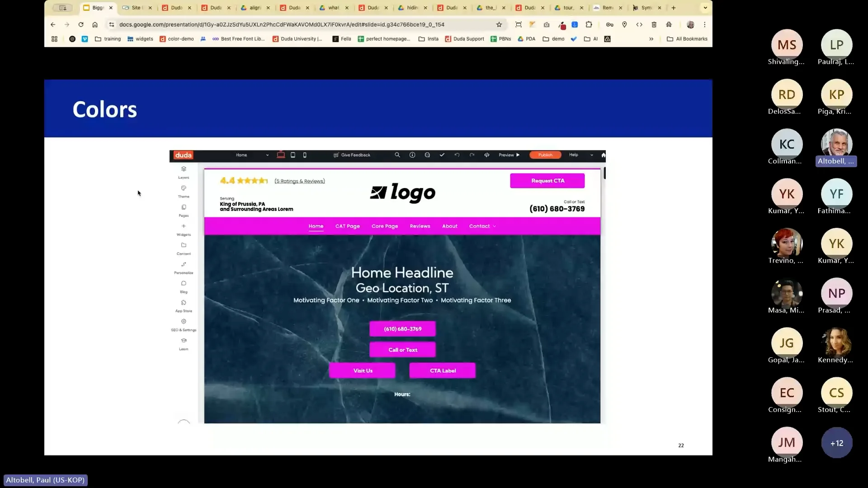868x488 pixels.
Task: Click the Preview button
Action: pyautogui.click(x=509, y=155)
